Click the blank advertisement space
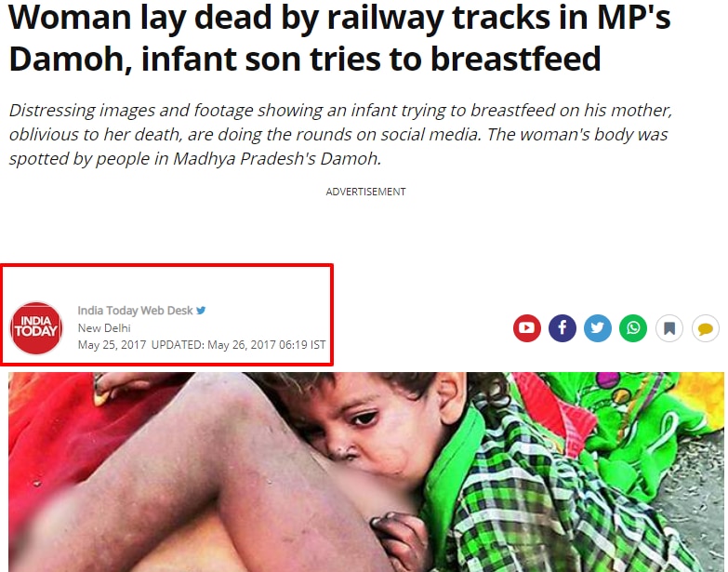 365,228
